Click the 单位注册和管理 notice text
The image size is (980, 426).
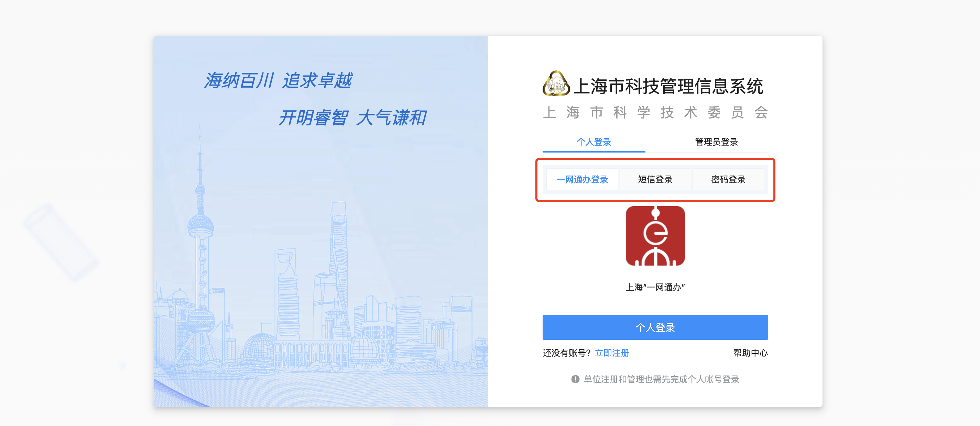tap(661, 379)
